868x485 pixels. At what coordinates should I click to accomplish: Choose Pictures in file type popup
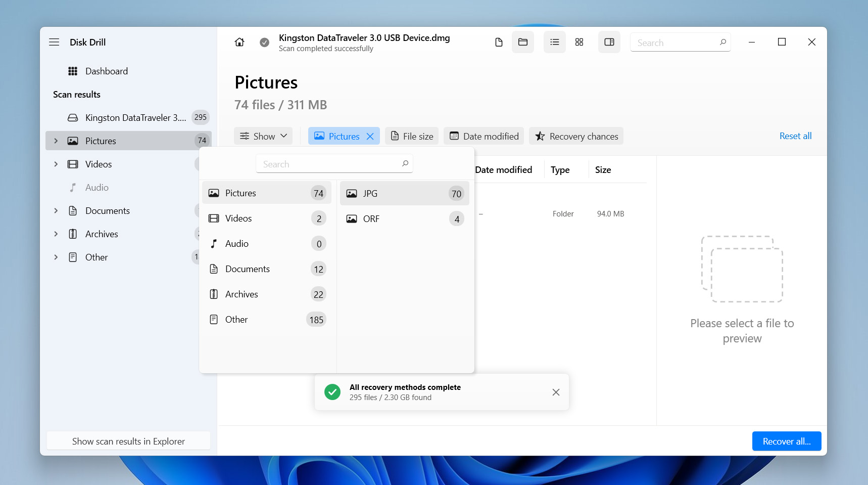point(267,193)
